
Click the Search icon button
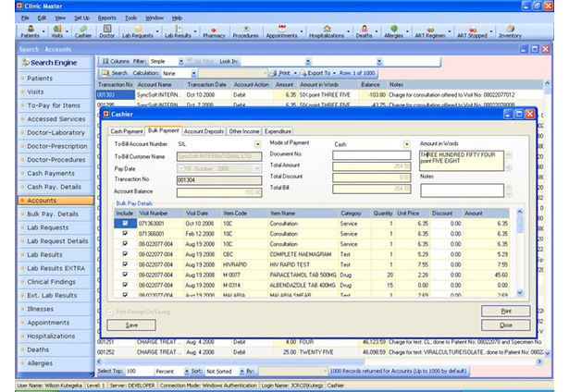point(105,73)
